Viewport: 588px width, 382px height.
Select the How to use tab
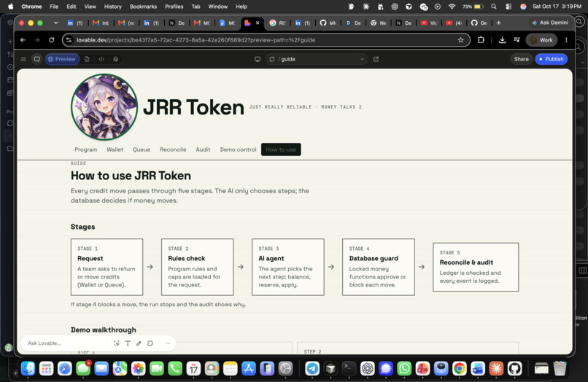tap(281, 149)
